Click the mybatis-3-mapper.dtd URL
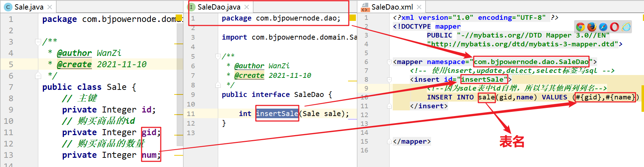The height and width of the screenshot is (167, 644). coord(523,44)
